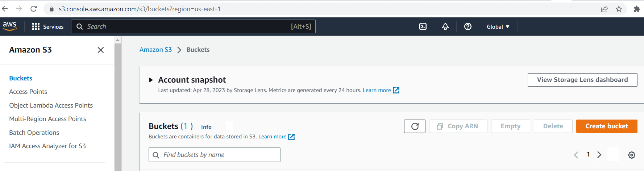Image resolution: width=644 pixels, height=171 pixels.
Task: Open browser extensions puzzle icon
Action: (636, 9)
